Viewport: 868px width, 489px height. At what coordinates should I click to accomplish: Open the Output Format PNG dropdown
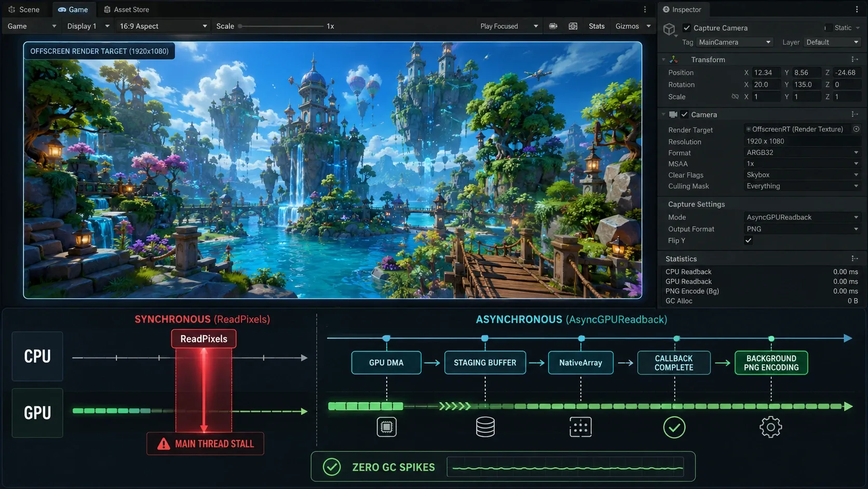tap(802, 229)
